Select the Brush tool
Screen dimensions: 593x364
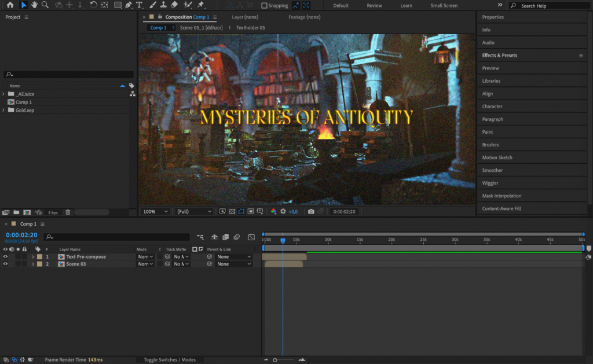click(152, 5)
